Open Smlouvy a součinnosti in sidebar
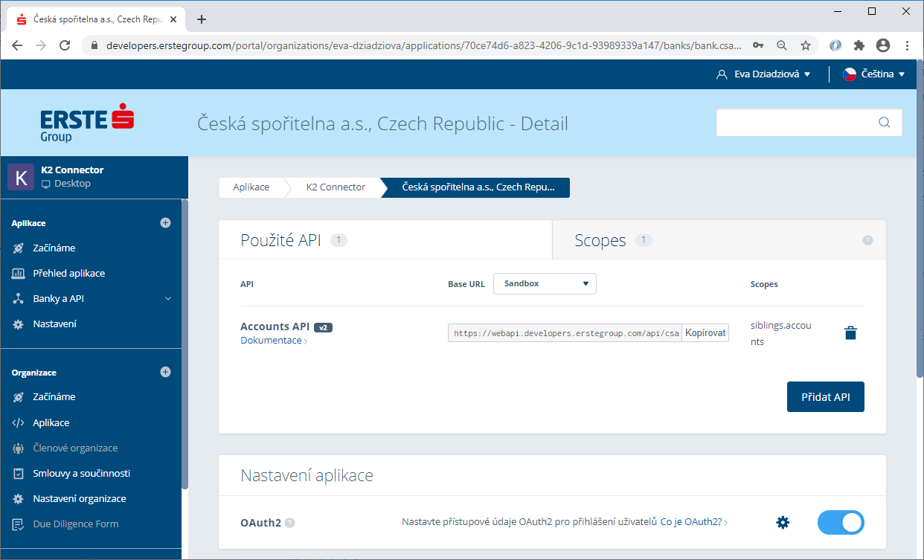Screen dimensions: 924x560 coord(82,473)
